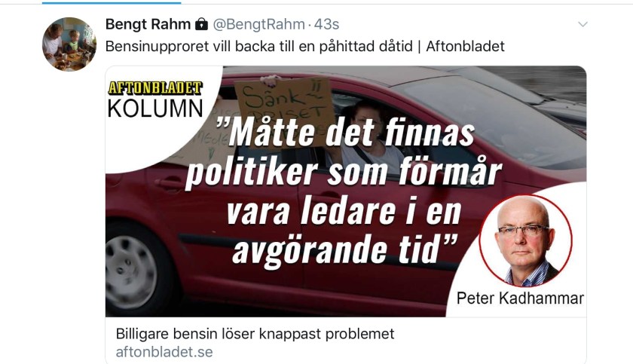Open the article titled Billigare bensin löser knappast problemet
The height and width of the screenshot is (364, 633).
click(x=255, y=334)
